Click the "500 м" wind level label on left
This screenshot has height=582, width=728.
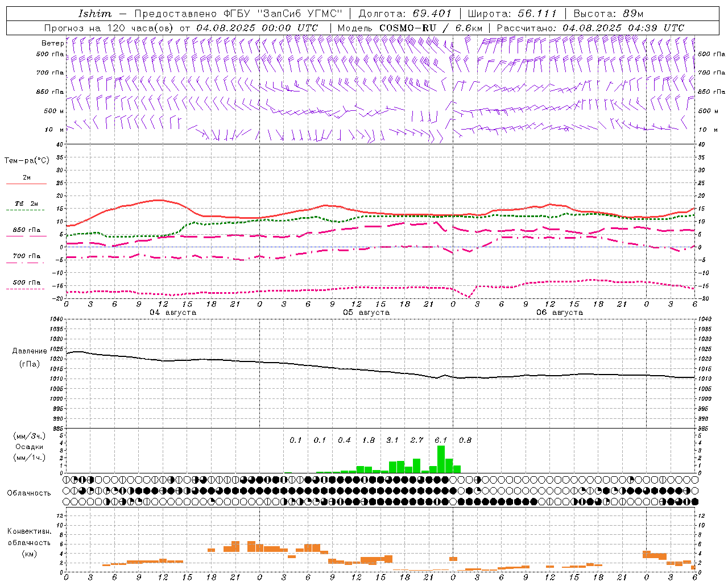pyautogui.click(x=54, y=111)
